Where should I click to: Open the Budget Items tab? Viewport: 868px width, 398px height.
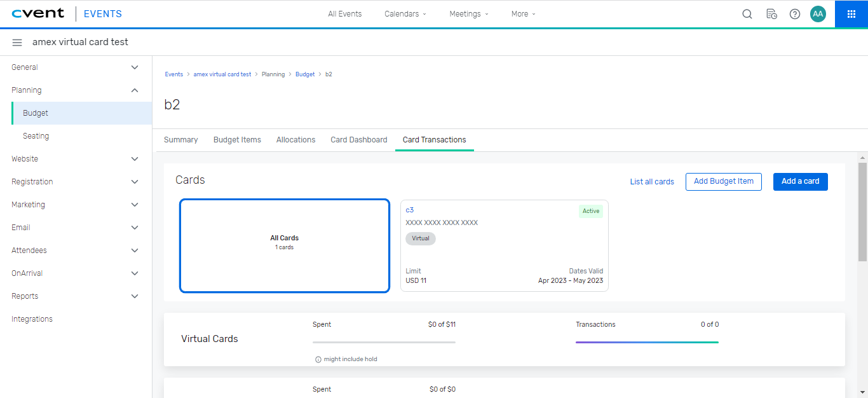click(237, 139)
